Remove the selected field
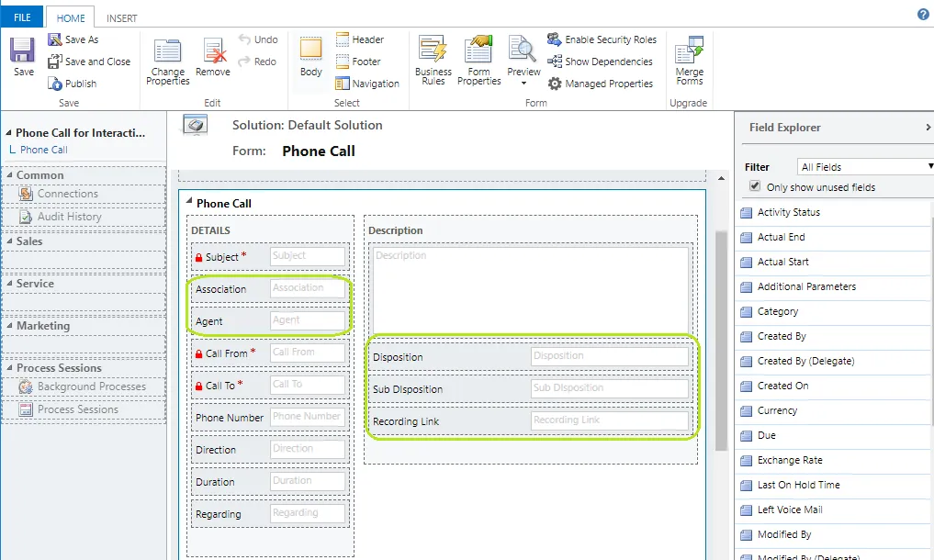Image resolution: width=934 pixels, height=560 pixels. tap(213, 57)
